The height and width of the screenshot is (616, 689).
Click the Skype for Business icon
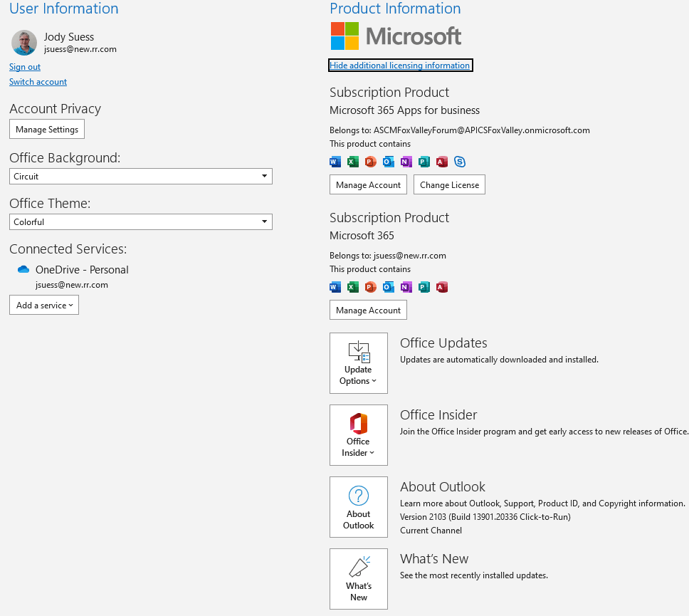(x=460, y=162)
